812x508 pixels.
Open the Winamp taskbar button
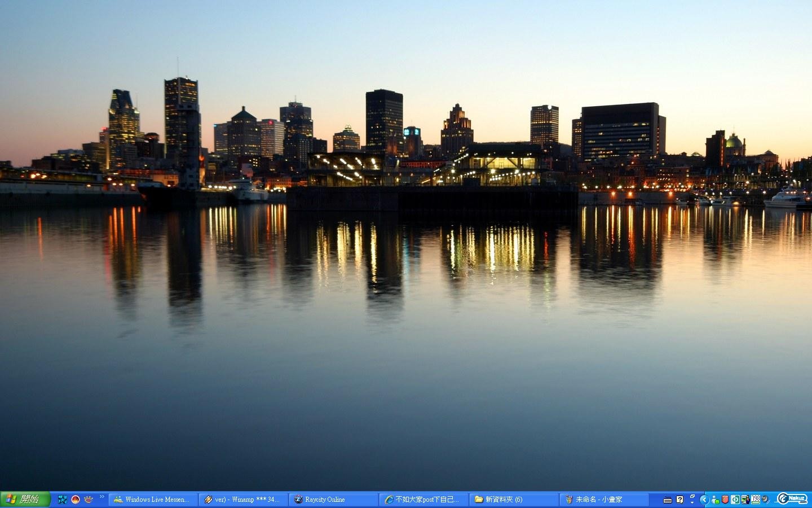pyautogui.click(x=242, y=500)
